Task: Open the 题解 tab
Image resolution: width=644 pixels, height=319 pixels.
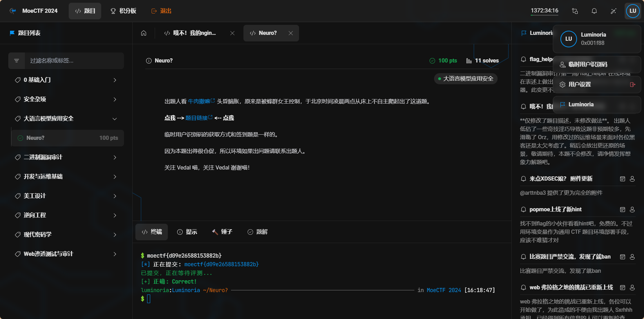Action: pyautogui.click(x=258, y=232)
